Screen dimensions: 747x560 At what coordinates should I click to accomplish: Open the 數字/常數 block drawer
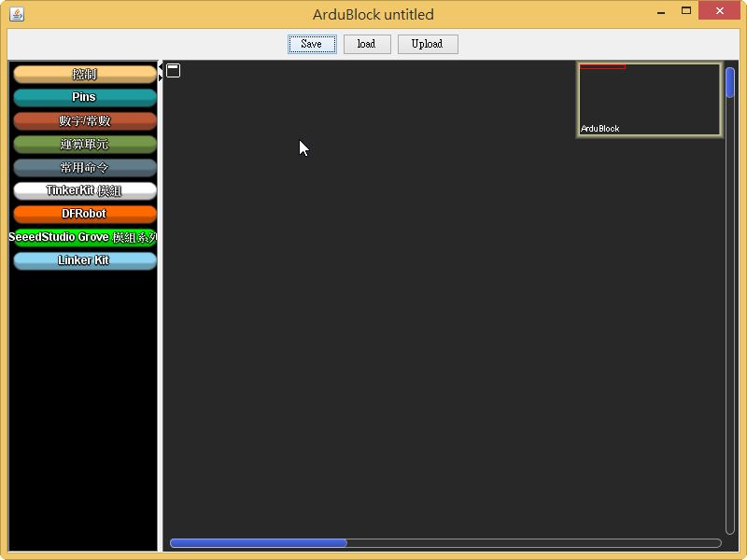click(84, 121)
